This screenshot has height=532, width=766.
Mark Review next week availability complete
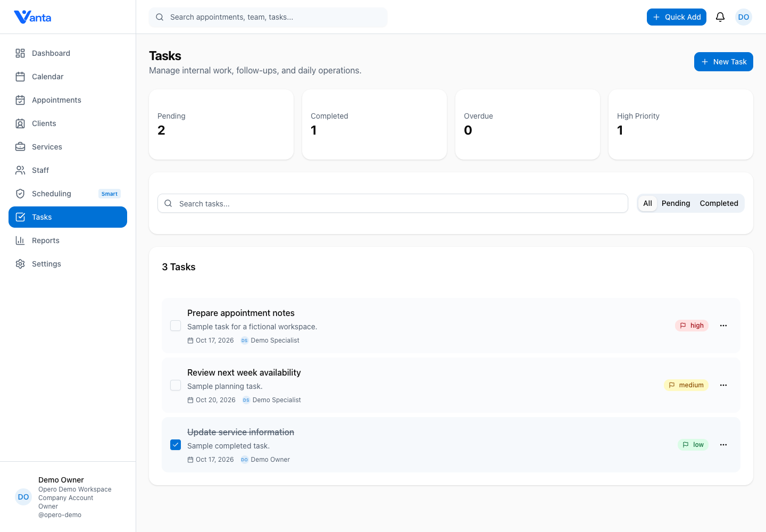tap(176, 385)
